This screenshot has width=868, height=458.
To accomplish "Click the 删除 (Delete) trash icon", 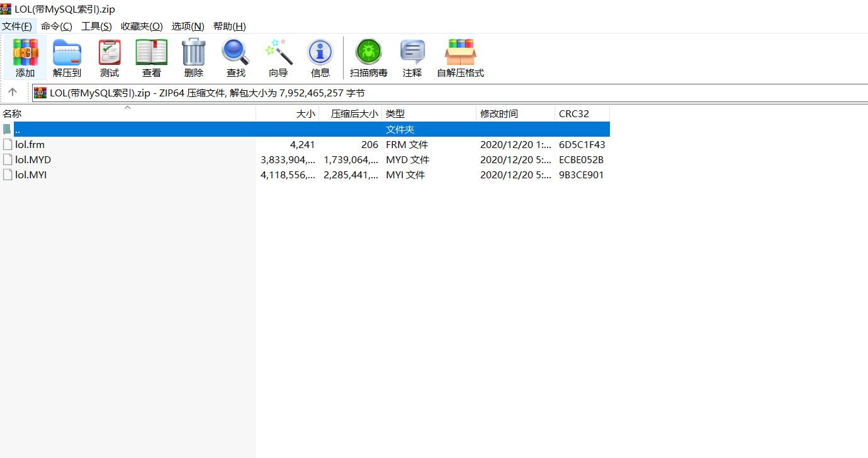I will [194, 53].
